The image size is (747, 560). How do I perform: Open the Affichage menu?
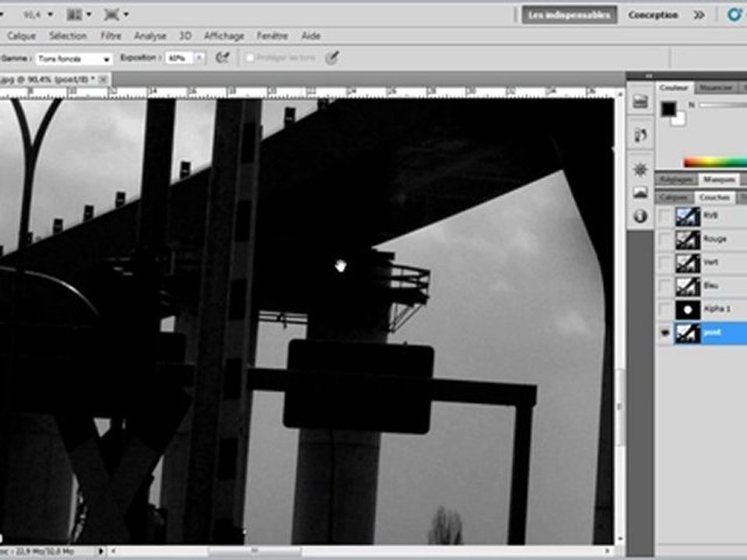coord(224,36)
